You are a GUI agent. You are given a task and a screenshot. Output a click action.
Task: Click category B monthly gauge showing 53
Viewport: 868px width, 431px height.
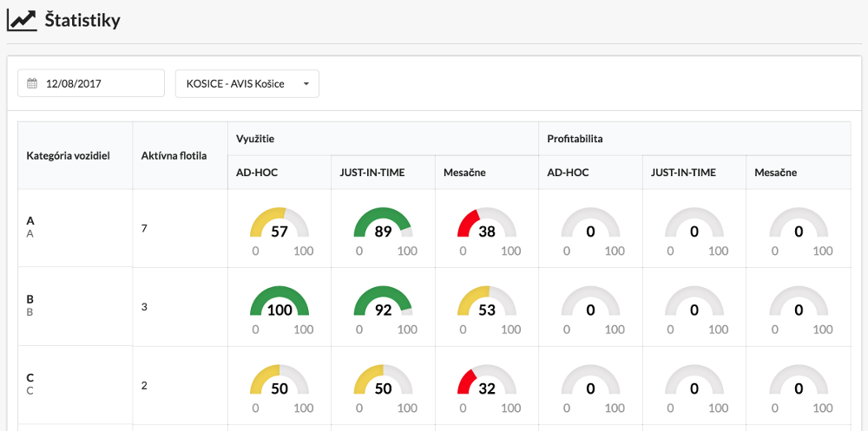[486, 306]
